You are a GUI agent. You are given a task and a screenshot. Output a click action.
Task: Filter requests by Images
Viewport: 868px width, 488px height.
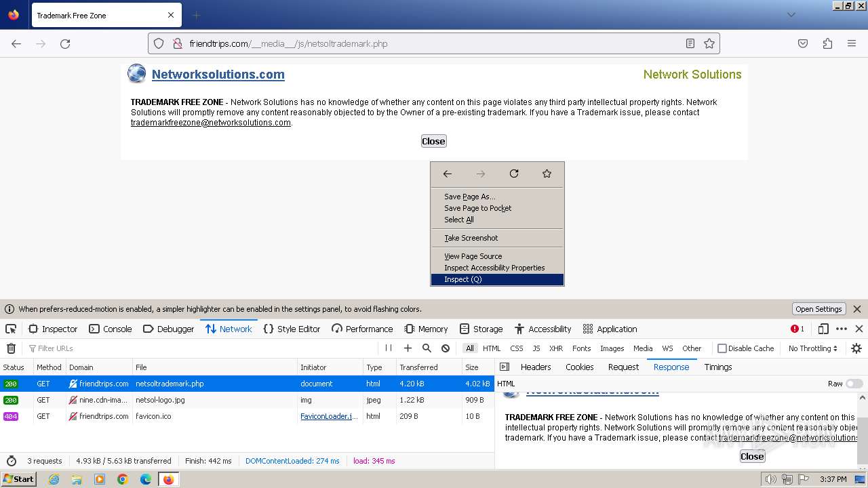612,348
